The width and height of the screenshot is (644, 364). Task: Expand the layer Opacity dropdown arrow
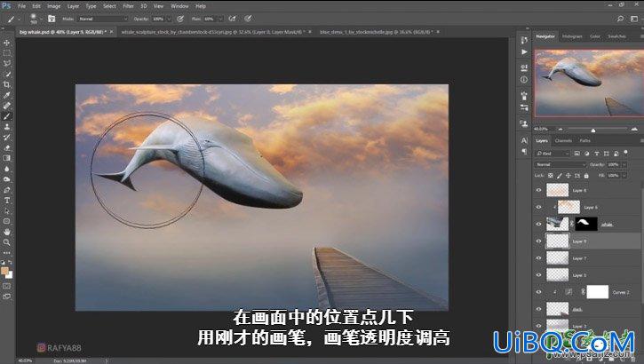[624, 164]
